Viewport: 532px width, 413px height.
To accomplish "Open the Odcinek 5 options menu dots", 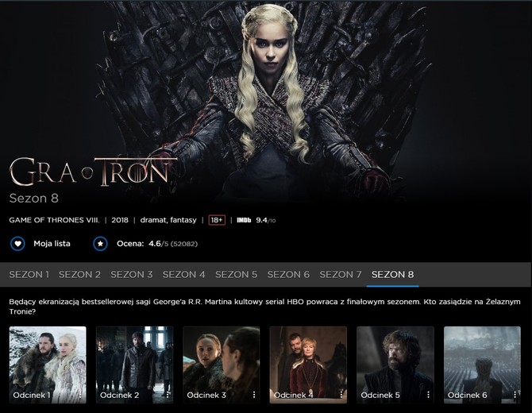I will (428, 395).
